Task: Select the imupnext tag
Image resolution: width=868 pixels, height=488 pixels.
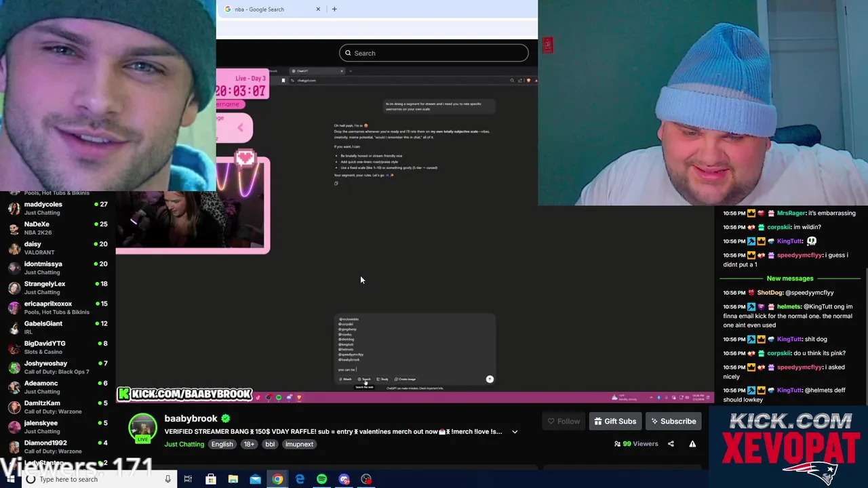Action: pos(299,445)
